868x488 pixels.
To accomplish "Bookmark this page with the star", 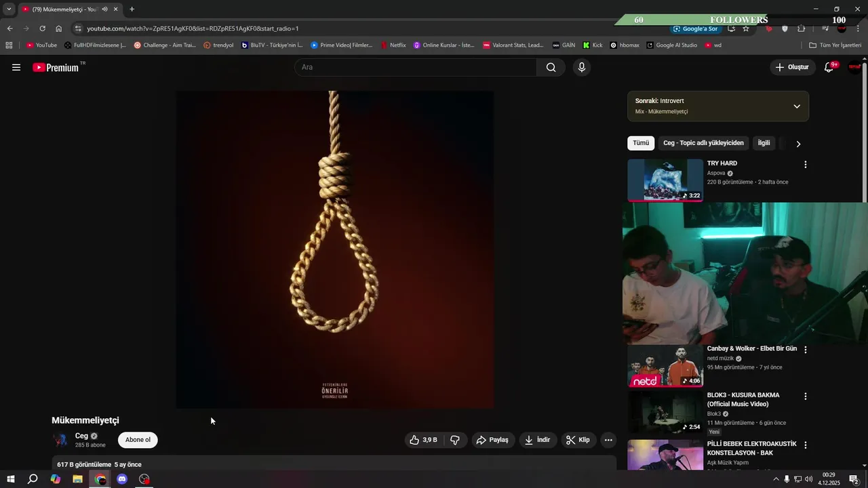I will click(746, 28).
